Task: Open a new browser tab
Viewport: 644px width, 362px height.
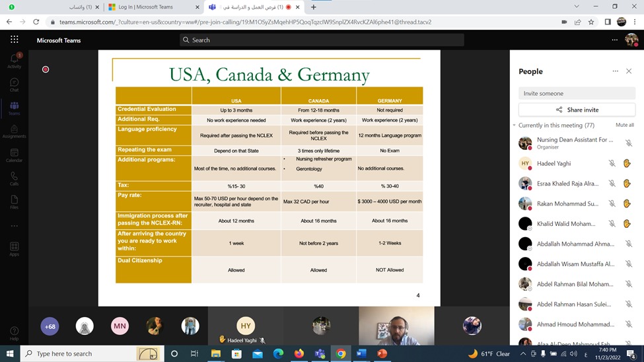Action: 313,7
